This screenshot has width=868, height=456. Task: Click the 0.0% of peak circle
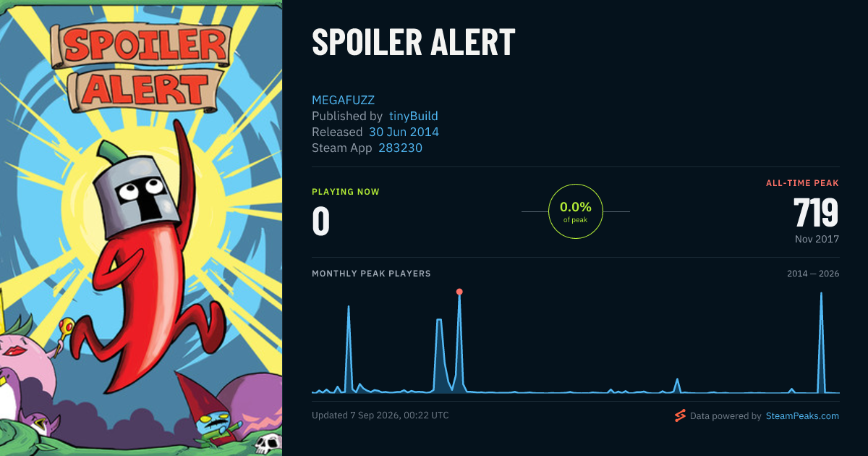pos(575,211)
